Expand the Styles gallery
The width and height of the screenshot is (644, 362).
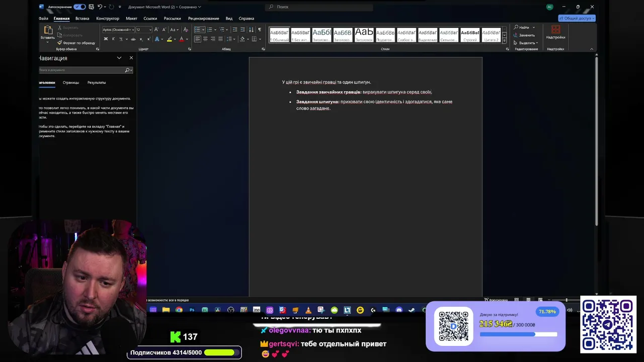505,40
